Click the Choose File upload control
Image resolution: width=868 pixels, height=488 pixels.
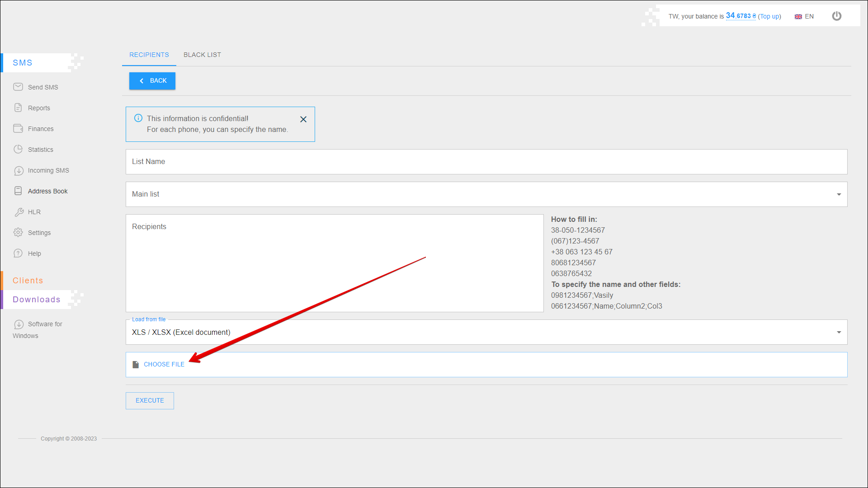point(164,364)
